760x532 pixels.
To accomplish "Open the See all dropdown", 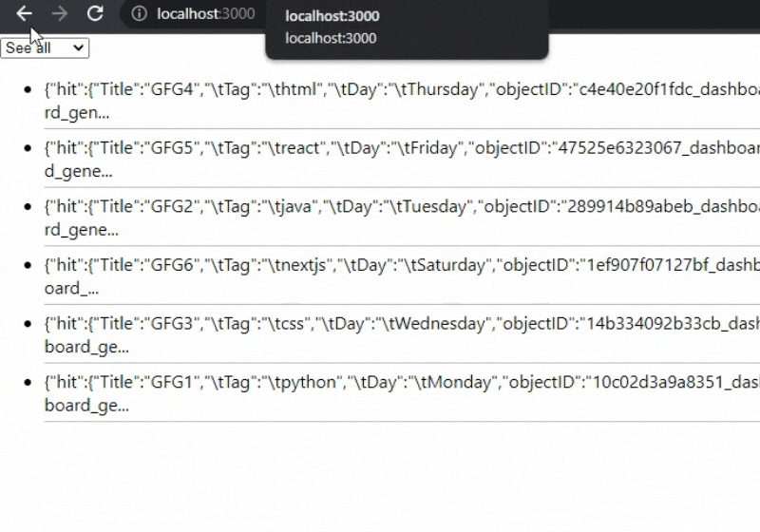I will pos(45,47).
